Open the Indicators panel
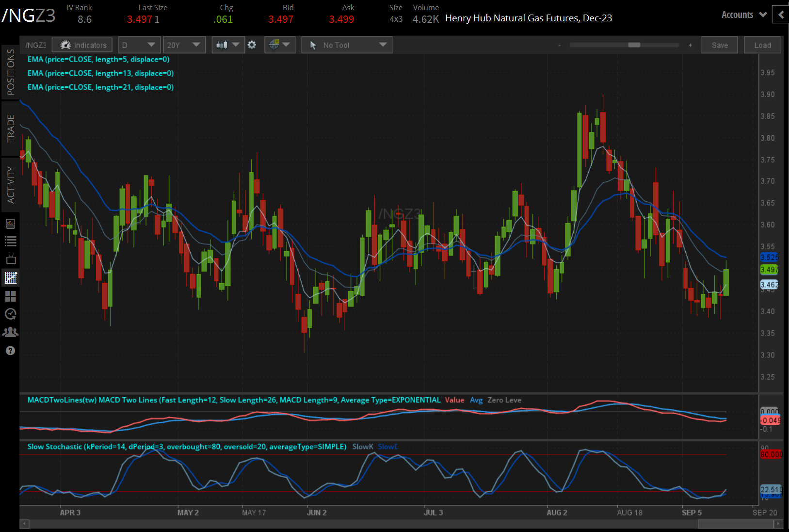This screenshot has height=532, width=789. tap(82, 45)
